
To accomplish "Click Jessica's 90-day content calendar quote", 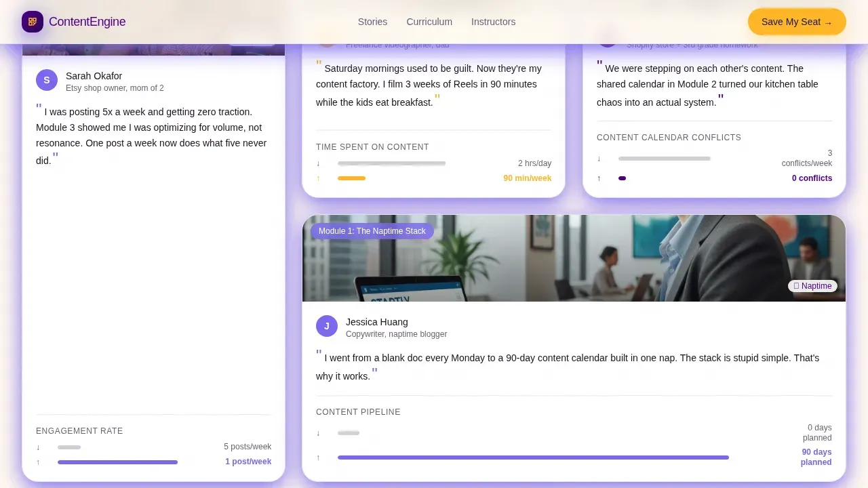I will 574,365.
